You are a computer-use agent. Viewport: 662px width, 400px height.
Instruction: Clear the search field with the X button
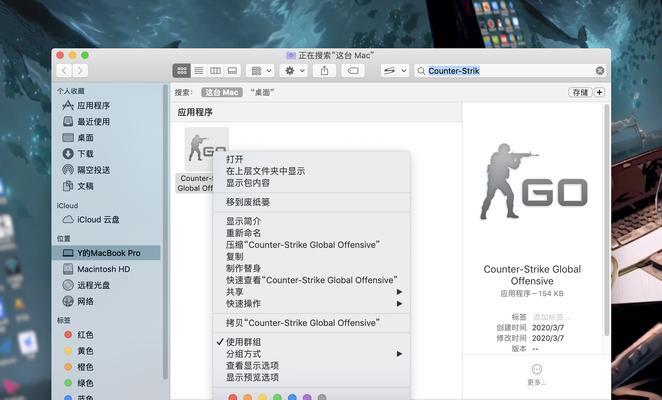[600, 71]
